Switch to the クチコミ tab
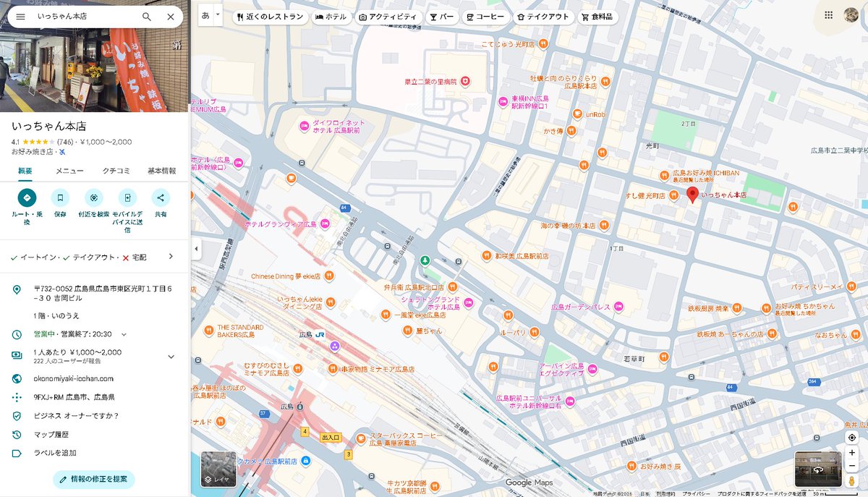The width and height of the screenshot is (868, 497). tap(116, 171)
